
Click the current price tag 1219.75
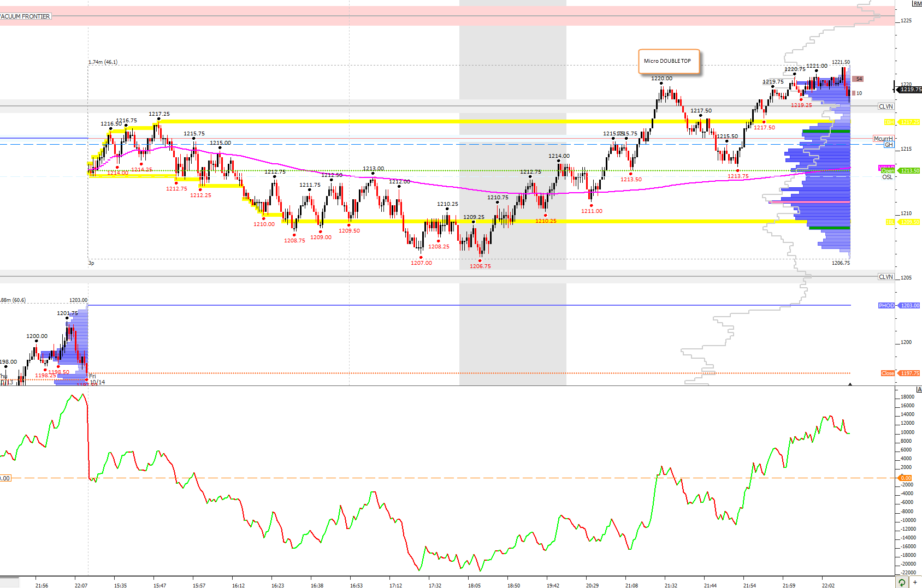[910, 89]
